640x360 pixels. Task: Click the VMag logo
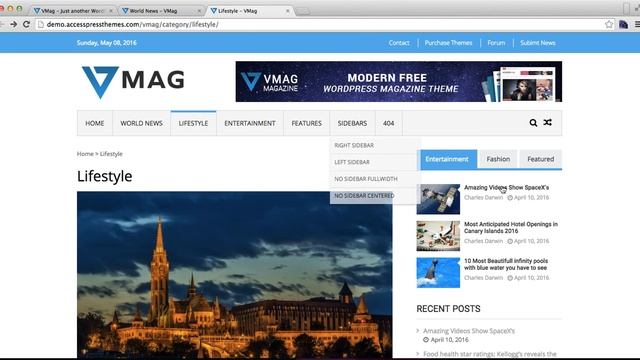(133, 82)
